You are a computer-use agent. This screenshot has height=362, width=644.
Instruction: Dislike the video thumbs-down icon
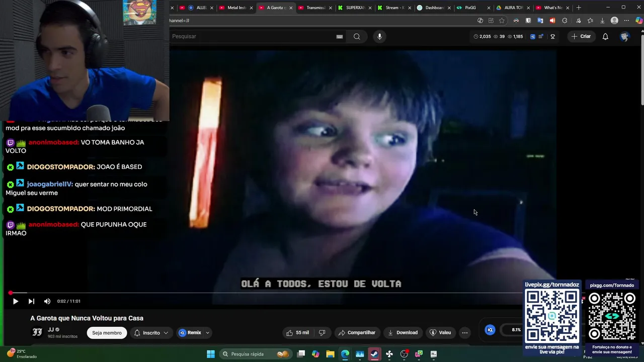click(x=322, y=333)
